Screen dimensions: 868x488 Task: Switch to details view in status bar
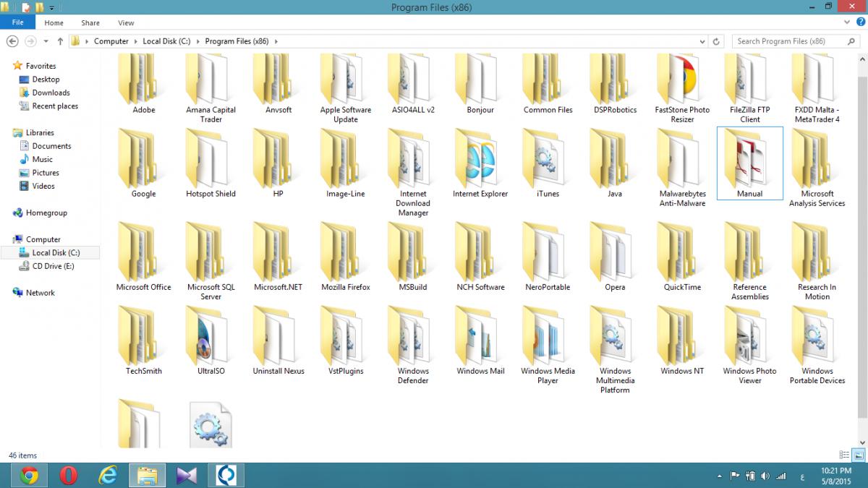pyautogui.click(x=844, y=455)
